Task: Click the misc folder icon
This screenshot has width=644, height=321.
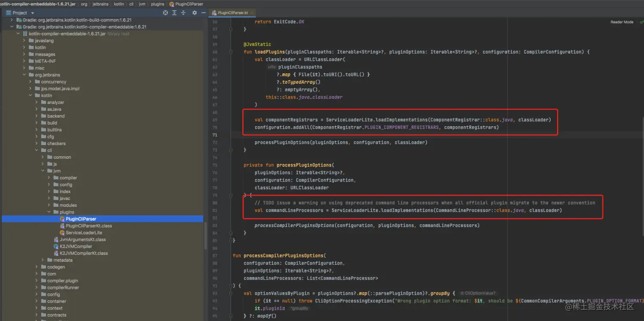Action: tap(31, 68)
